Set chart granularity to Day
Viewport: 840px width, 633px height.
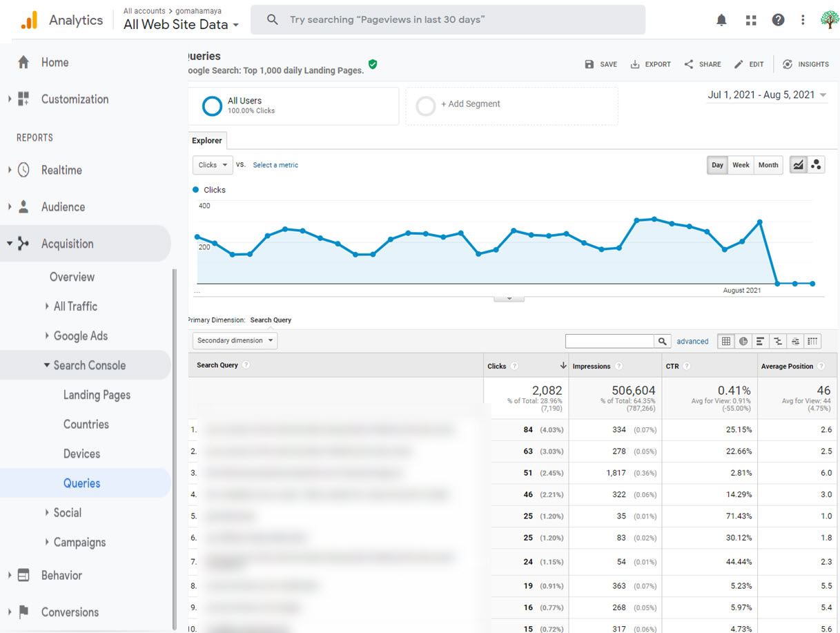pos(718,165)
